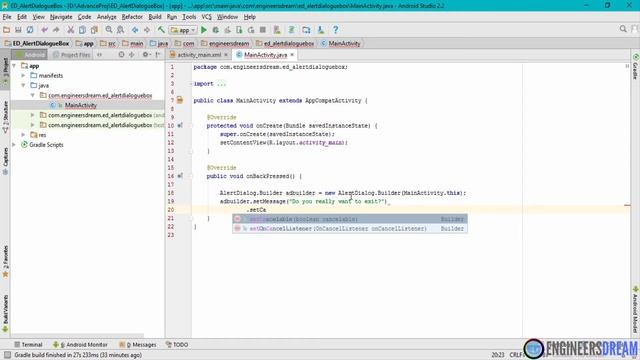Collapse the first com.engineersdream.ed_alertdialoguebox package
Screen dimensions: 640x360
pyautogui.click(x=33, y=95)
